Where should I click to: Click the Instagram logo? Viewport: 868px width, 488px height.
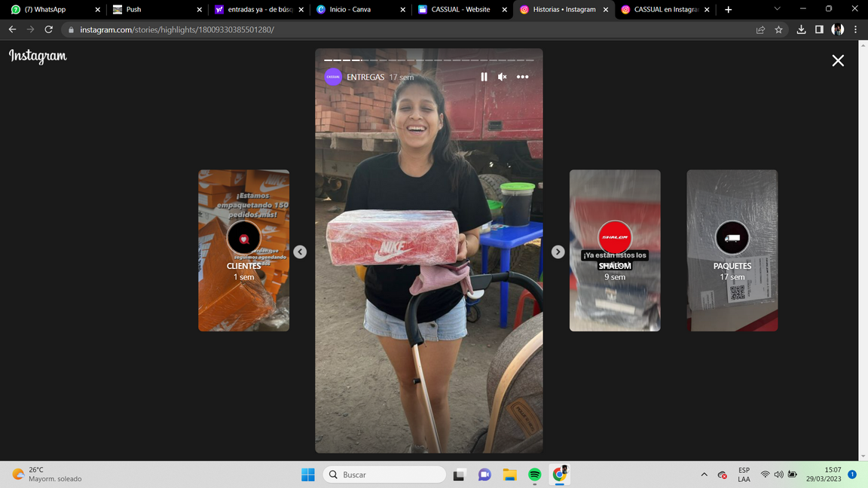point(38,56)
